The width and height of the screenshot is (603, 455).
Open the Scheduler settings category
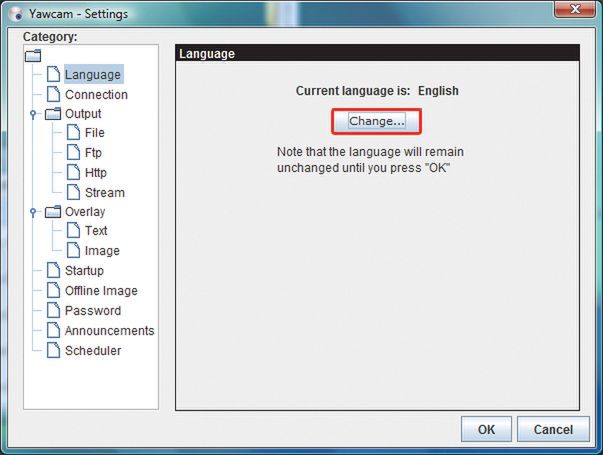point(93,350)
